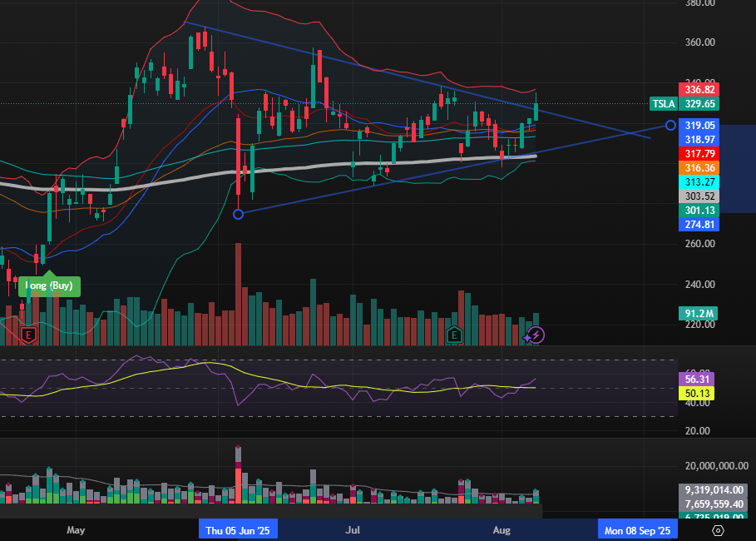Click the yellow 50.13 RSI average label

click(697, 393)
